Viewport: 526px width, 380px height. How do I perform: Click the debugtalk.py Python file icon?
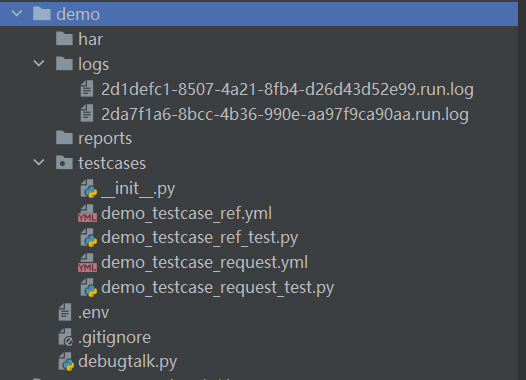pos(66,362)
